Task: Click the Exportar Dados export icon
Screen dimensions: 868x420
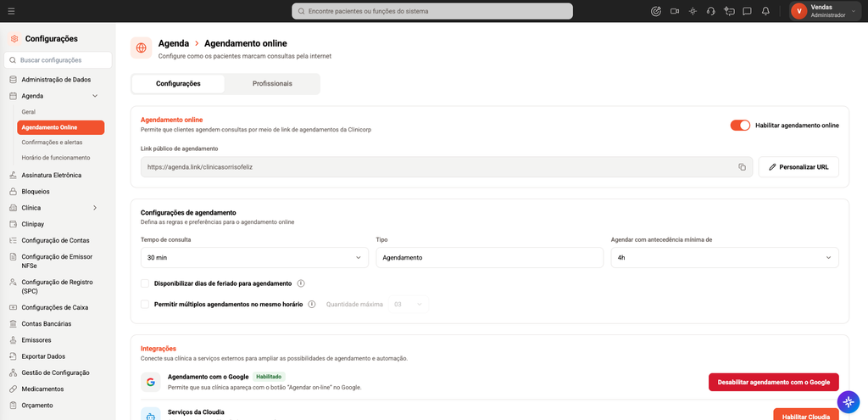Action: click(13, 356)
